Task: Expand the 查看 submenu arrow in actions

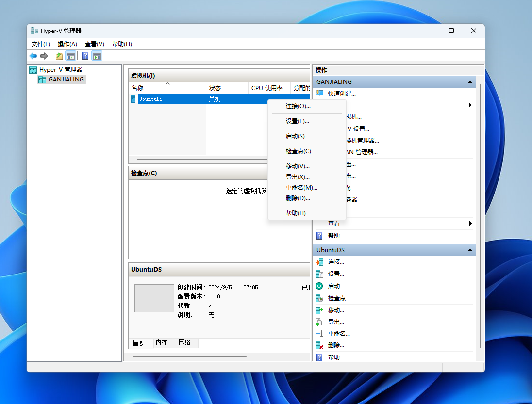Action: tap(470, 224)
